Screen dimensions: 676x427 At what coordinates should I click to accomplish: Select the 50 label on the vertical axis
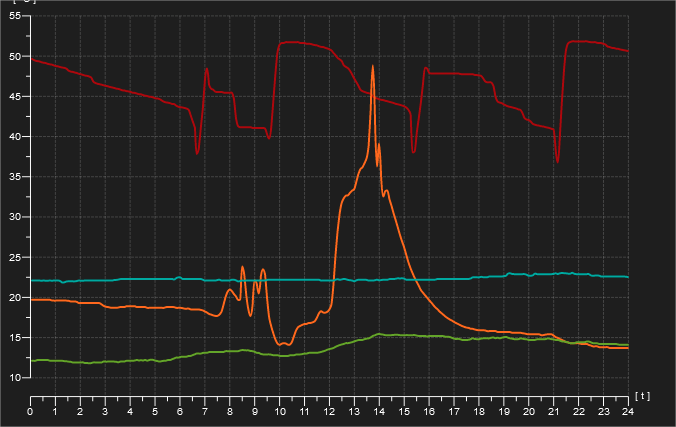pos(15,57)
